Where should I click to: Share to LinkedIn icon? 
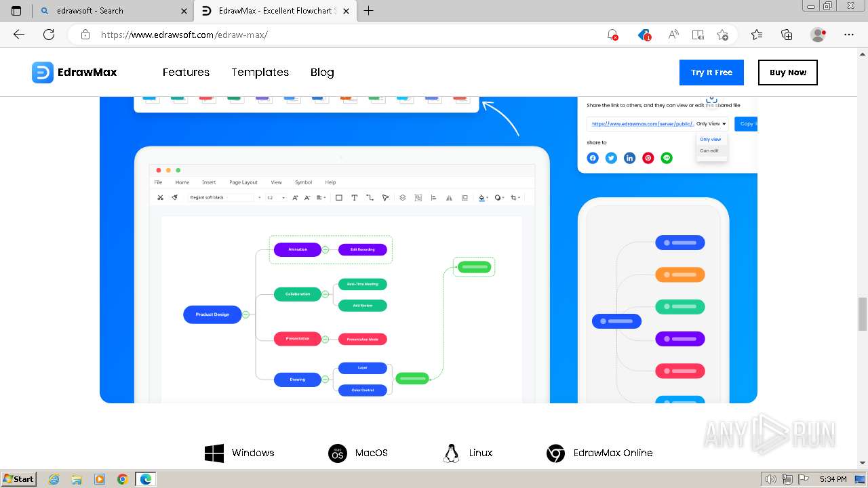(629, 158)
